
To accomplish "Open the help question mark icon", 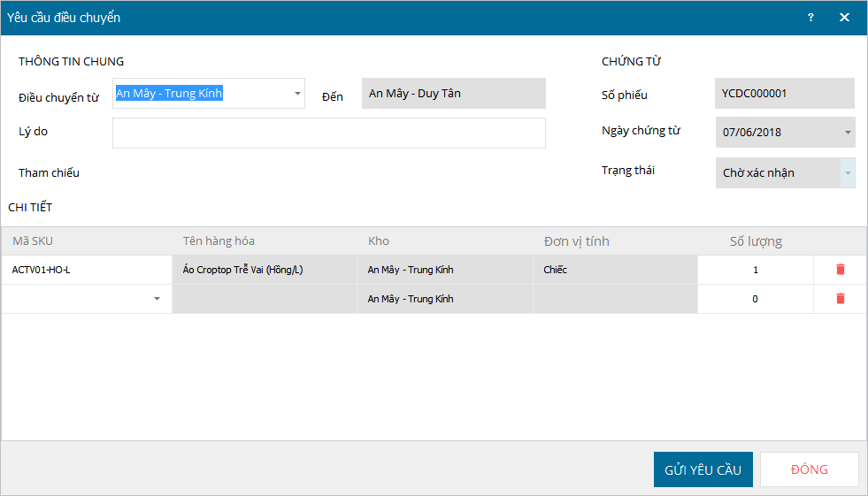I will [810, 18].
